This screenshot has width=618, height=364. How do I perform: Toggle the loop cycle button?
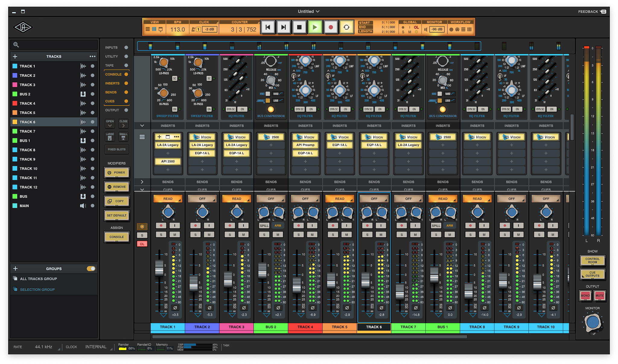click(x=346, y=27)
